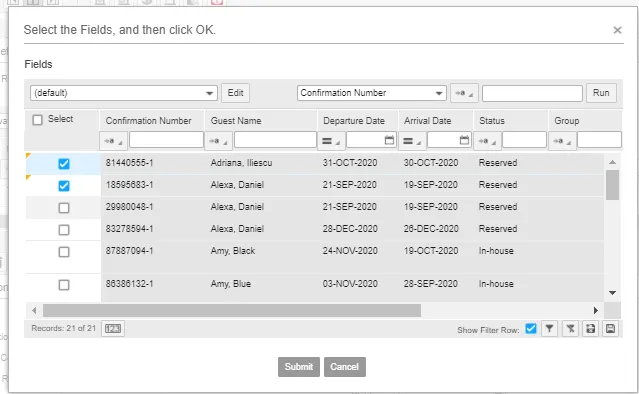Screen dimensions: 639x394
Task: Sort by Guest Name column header
Action: click(x=236, y=121)
